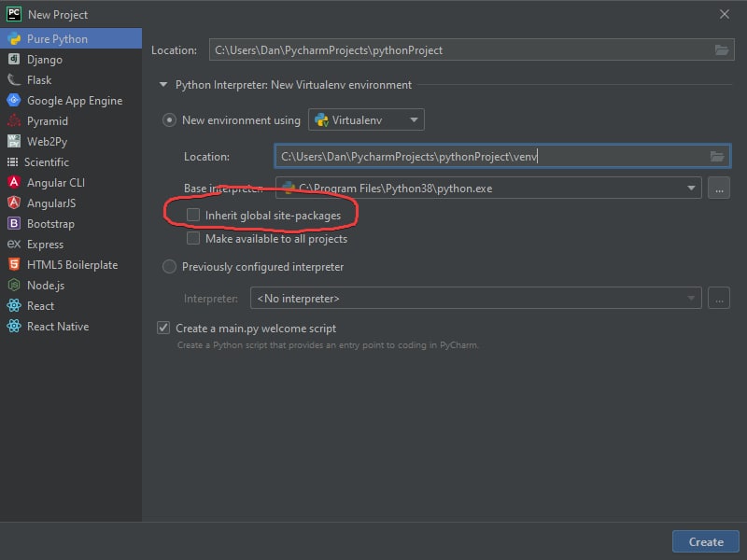Select Bootstrap project type label
The height and width of the screenshot is (560, 747).
(50, 224)
